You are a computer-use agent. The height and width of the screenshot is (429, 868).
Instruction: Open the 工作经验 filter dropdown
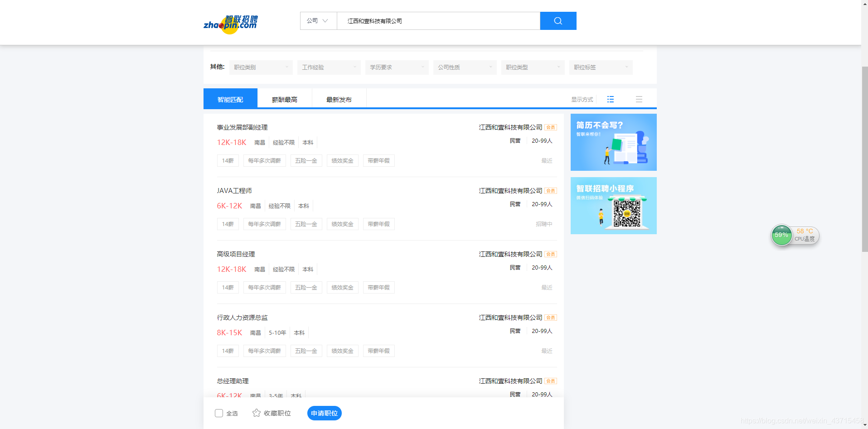click(329, 67)
